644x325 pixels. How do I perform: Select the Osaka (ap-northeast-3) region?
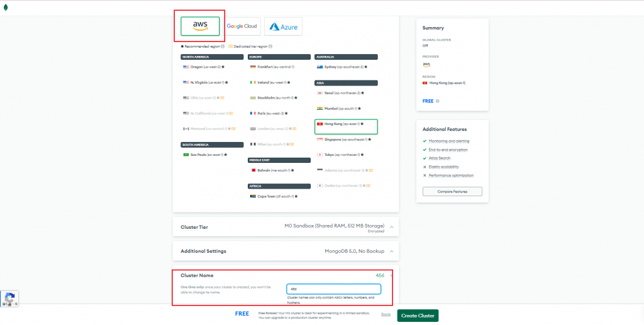pyautogui.click(x=344, y=185)
